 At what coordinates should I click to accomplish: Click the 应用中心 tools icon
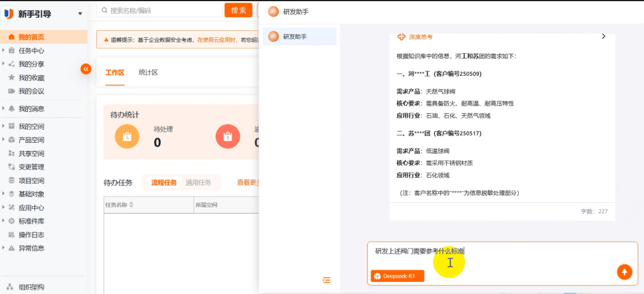[11, 208]
